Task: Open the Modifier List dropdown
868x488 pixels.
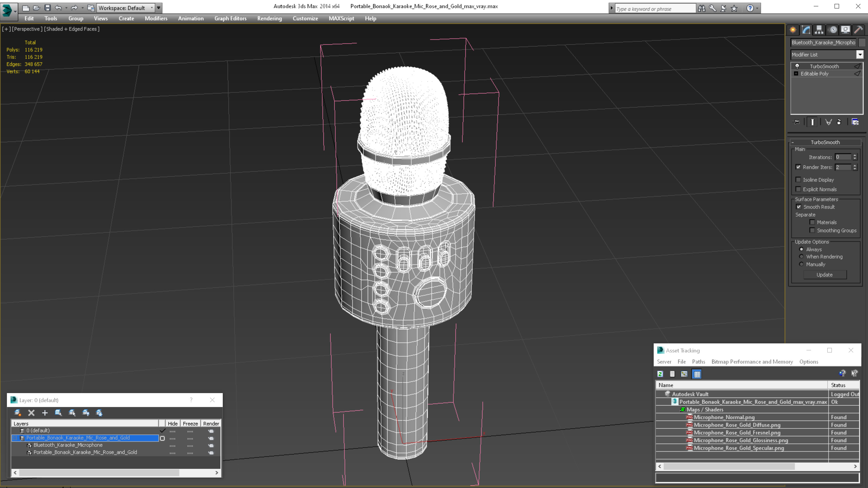Action: tap(860, 55)
